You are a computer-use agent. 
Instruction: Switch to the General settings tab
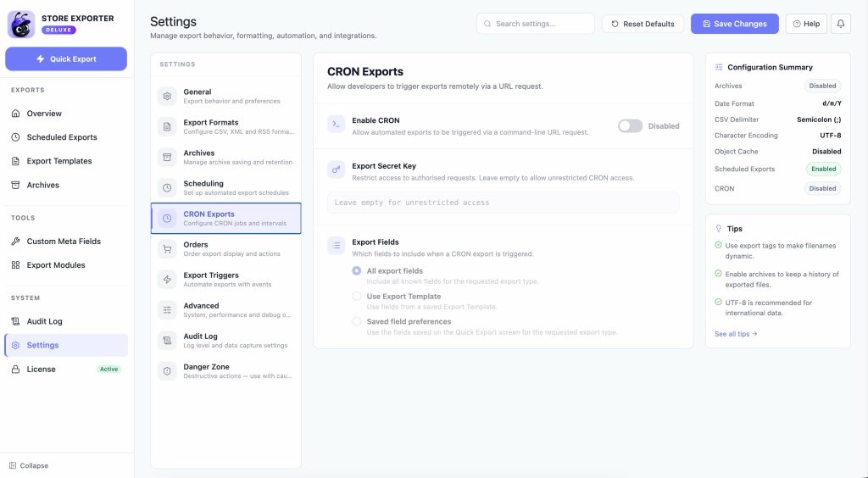pyautogui.click(x=225, y=97)
